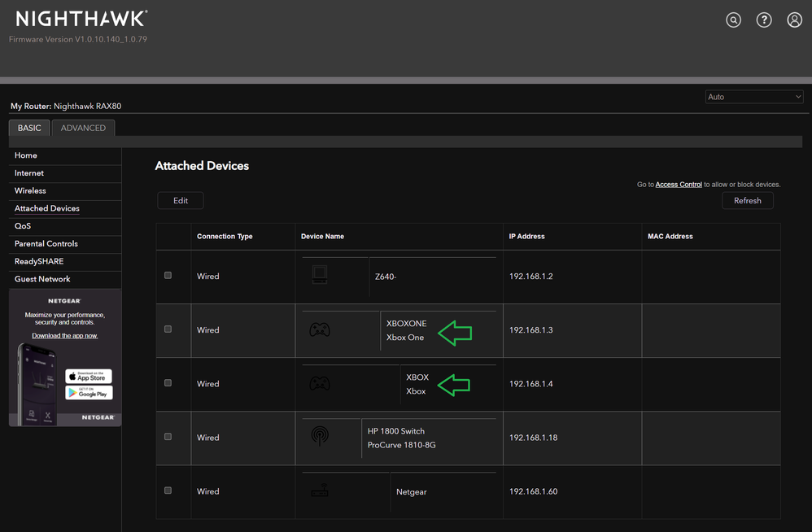Click the gamepad icon beside XBOX Xbox
This screenshot has height=532, width=812.
(x=320, y=383)
